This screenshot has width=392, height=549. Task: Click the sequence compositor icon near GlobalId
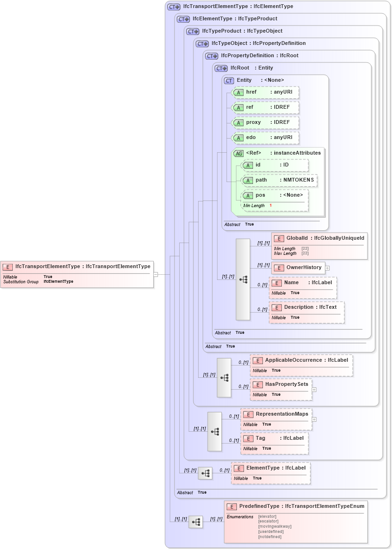click(x=243, y=279)
